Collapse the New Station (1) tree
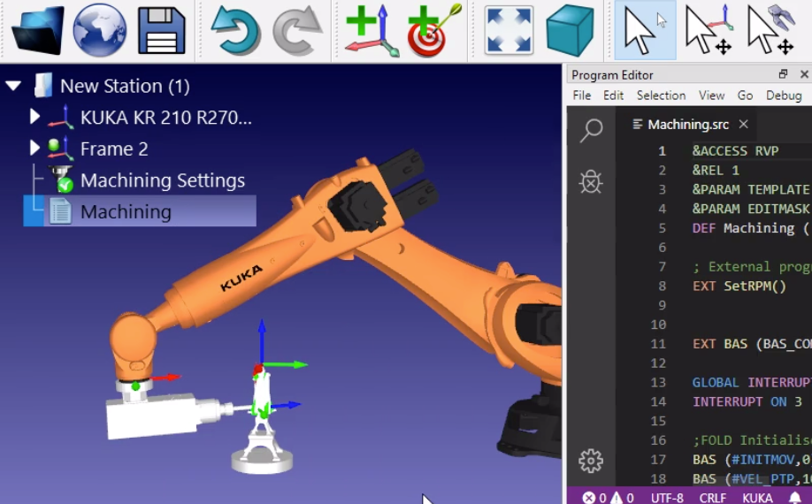Viewport: 812px width, 504px height. click(14, 86)
